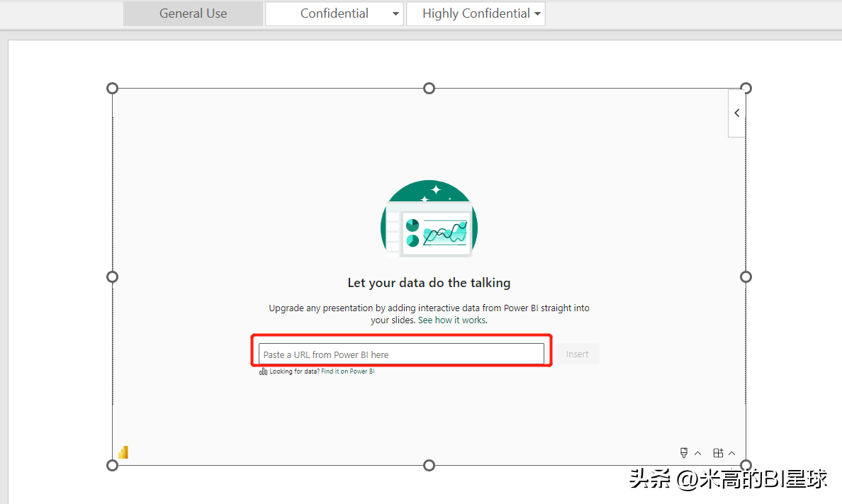Select the General Use sensitivity label

193,13
